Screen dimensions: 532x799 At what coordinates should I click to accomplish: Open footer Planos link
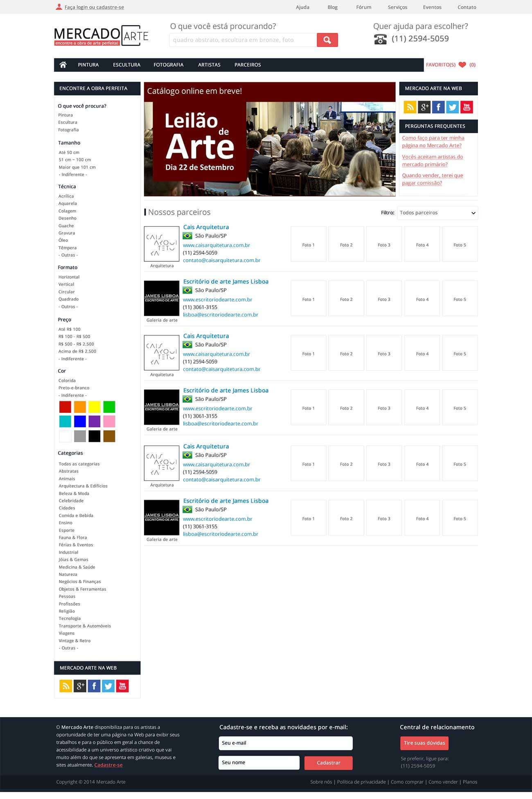coord(470,782)
